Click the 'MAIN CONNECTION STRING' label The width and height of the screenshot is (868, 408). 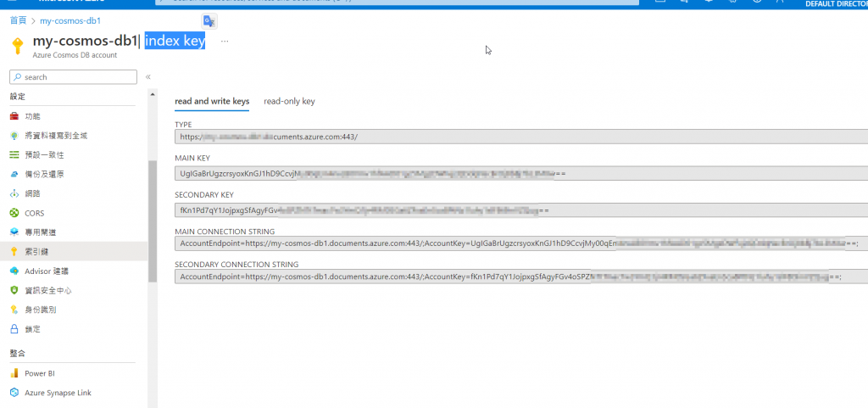[225, 232]
